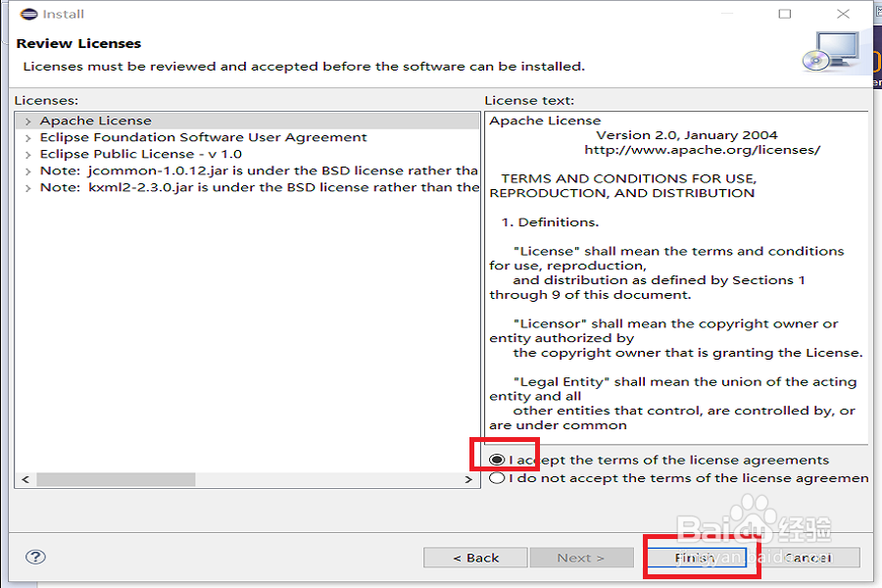The width and height of the screenshot is (882, 588).
Task: Click the < Back button
Action: tap(475, 558)
